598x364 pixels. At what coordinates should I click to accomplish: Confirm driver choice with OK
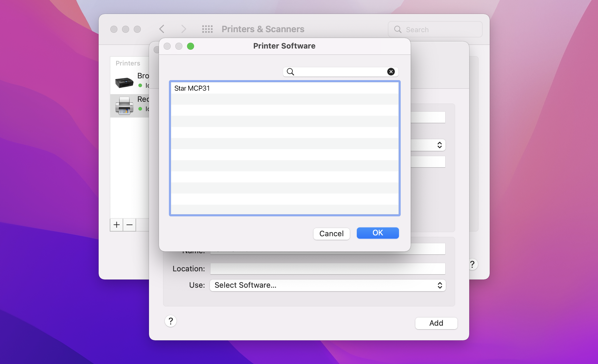tap(378, 233)
